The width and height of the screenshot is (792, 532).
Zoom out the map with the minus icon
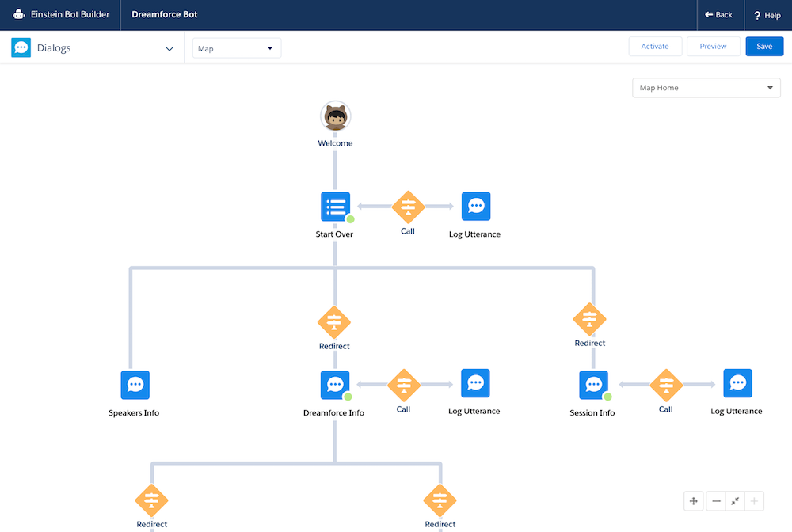716,501
